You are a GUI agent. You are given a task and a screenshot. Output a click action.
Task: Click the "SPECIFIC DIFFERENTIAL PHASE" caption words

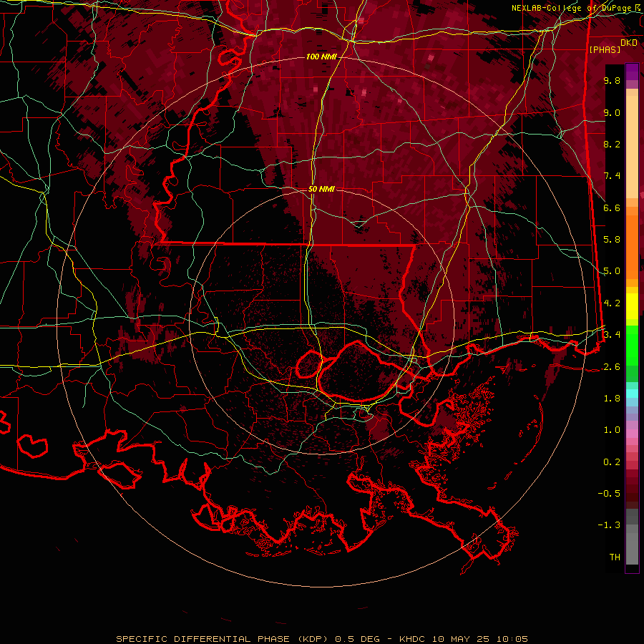coord(204,639)
